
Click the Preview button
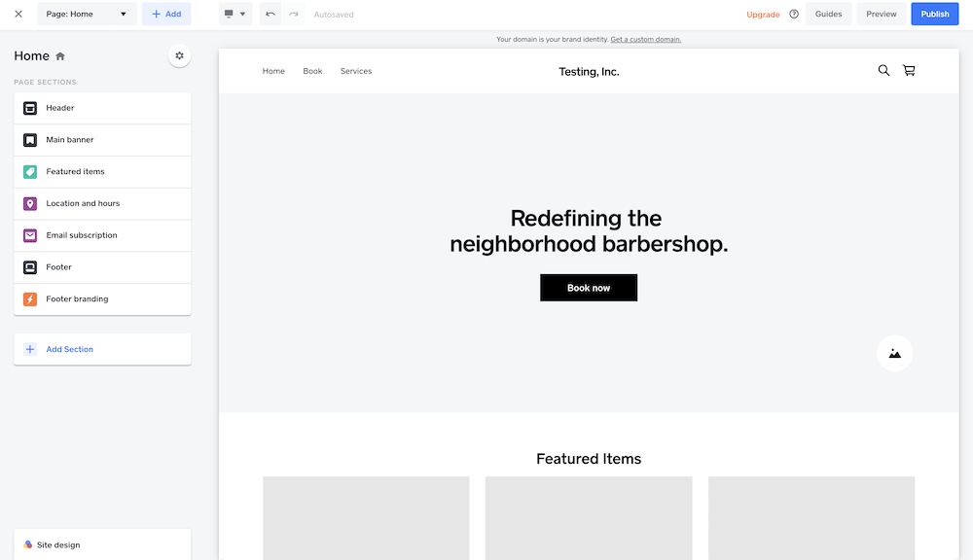pos(882,14)
